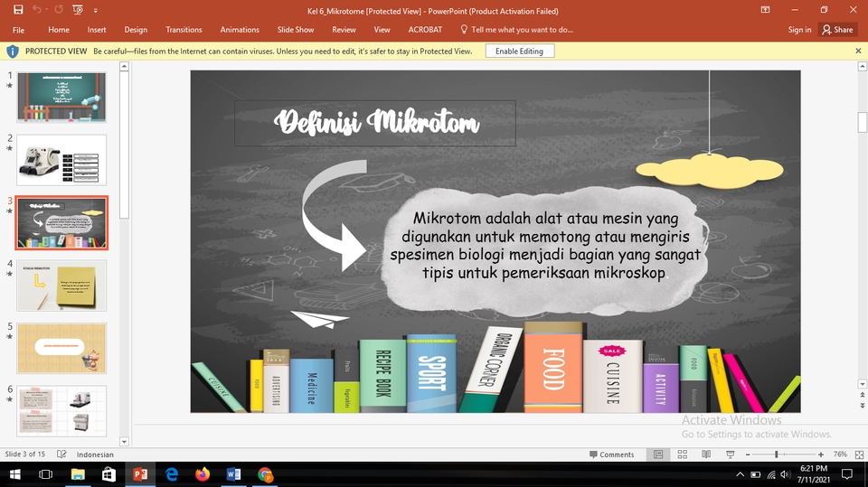Image resolution: width=868 pixels, height=487 pixels.
Task: Click the 'Slide 3 of 15' status indicator
Action: [x=24, y=454]
